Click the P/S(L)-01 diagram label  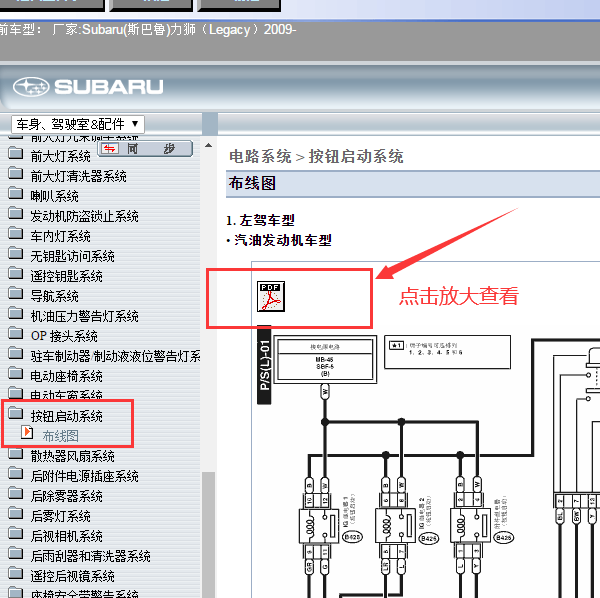[264, 365]
